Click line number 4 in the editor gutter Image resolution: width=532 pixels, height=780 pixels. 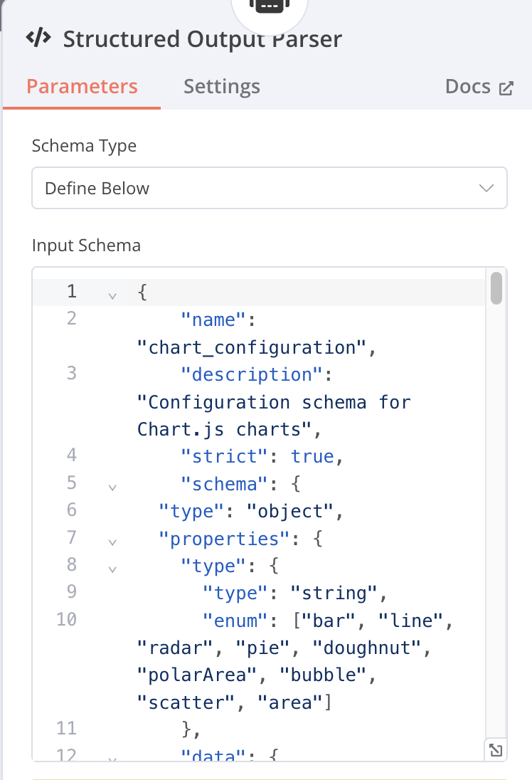pos(71,455)
